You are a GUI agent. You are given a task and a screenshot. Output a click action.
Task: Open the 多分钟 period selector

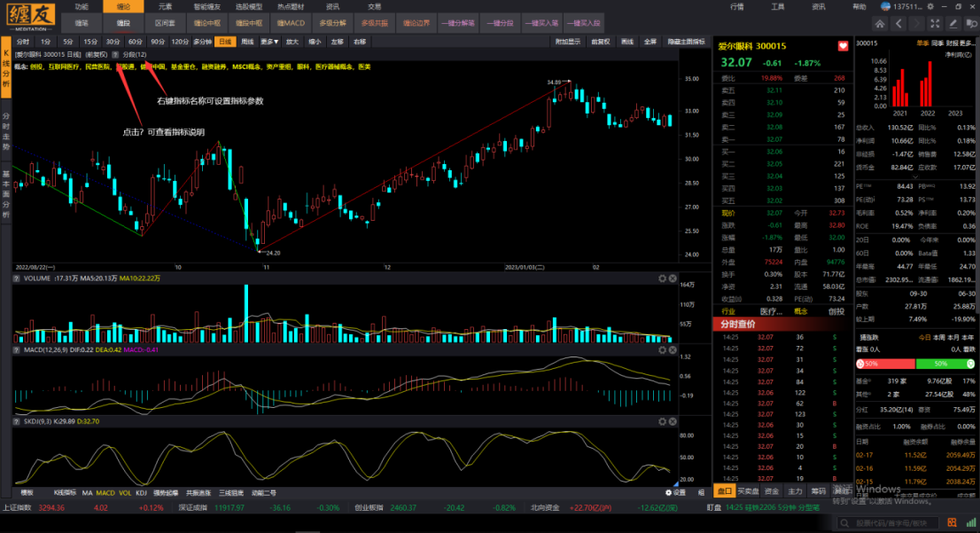tap(203, 42)
